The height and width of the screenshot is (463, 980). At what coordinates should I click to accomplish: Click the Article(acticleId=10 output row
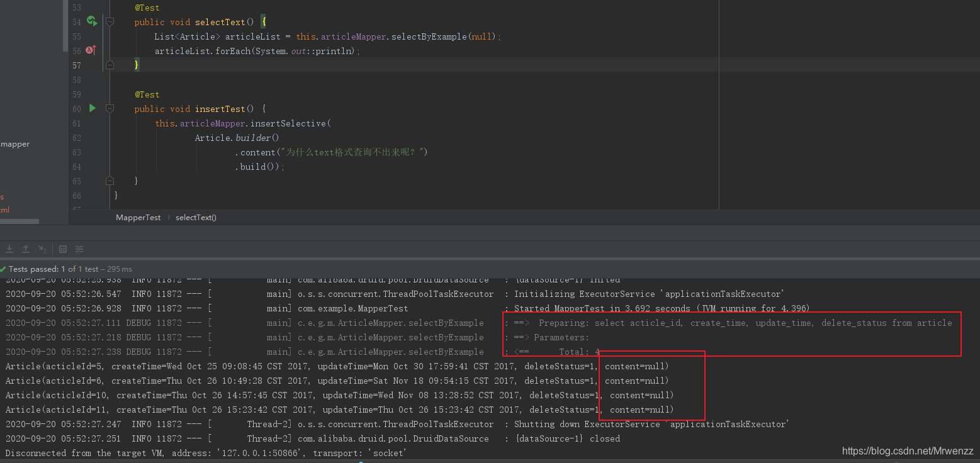coord(339,395)
